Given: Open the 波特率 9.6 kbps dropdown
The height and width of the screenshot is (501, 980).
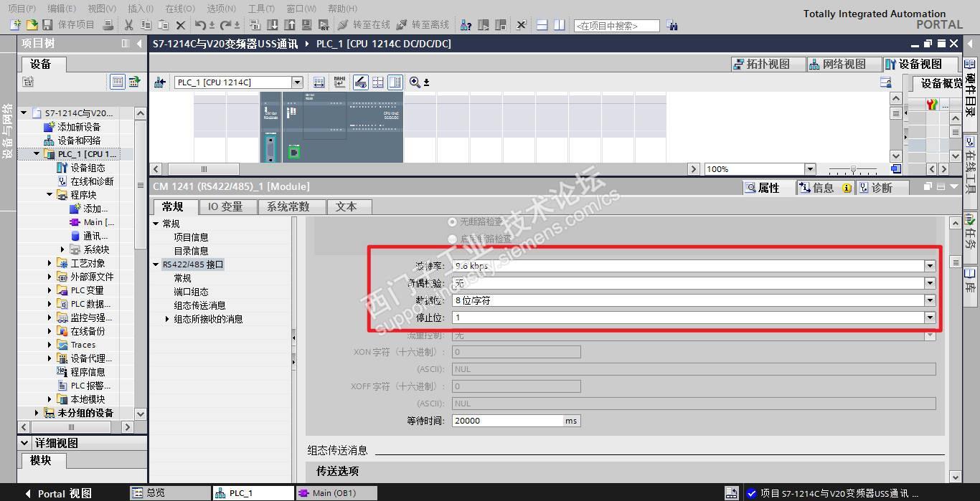Looking at the screenshot, I should (x=930, y=266).
